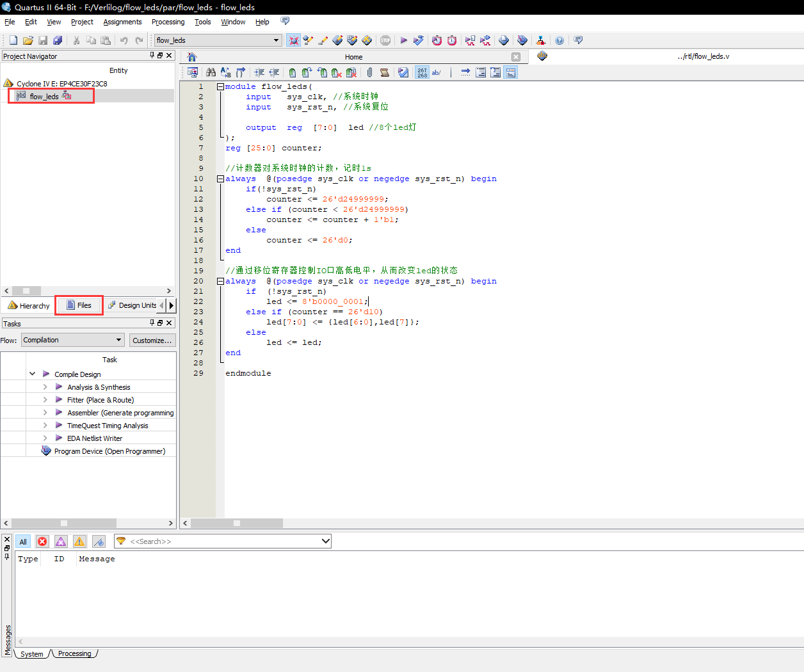Expand the Analysis & Synthesis task
The image size is (804, 672).
pos(45,387)
